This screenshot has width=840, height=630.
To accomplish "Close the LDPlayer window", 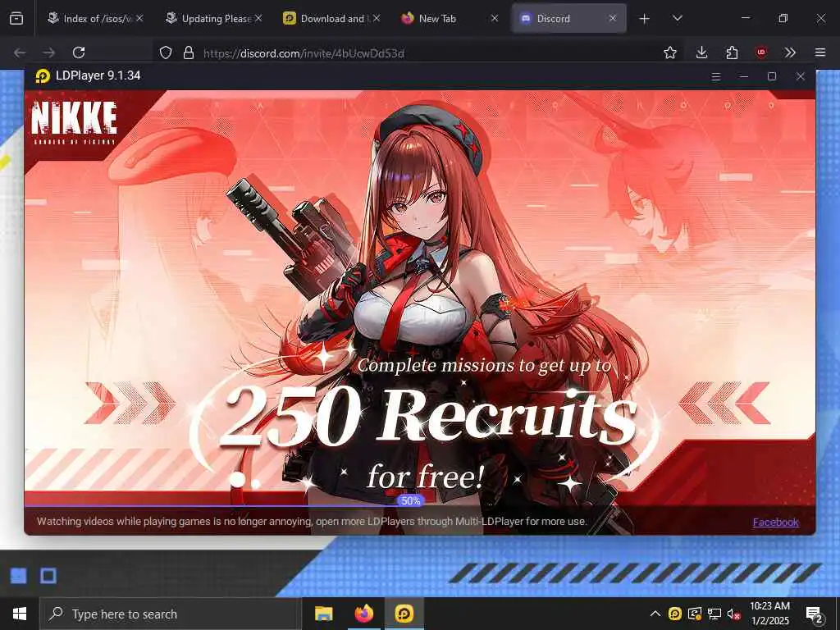I will pos(801,76).
